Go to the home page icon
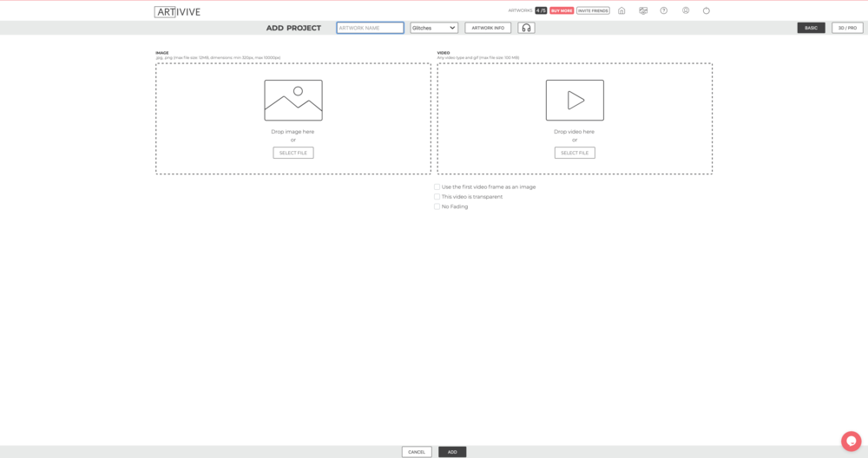This screenshot has width=868, height=458. point(621,10)
